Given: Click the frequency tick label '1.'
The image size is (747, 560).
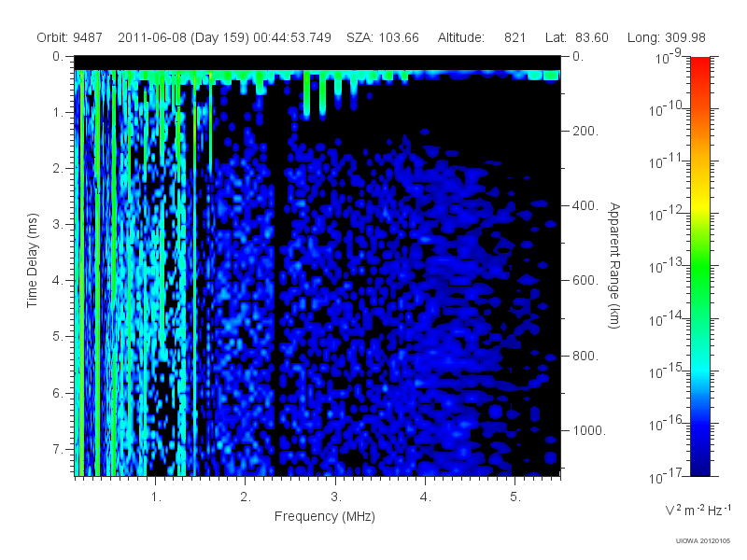Looking at the screenshot, I should point(156,497).
